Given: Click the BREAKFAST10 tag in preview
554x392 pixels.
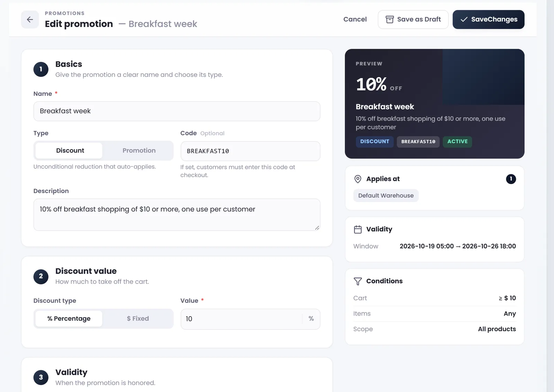Looking at the screenshot, I should (418, 142).
